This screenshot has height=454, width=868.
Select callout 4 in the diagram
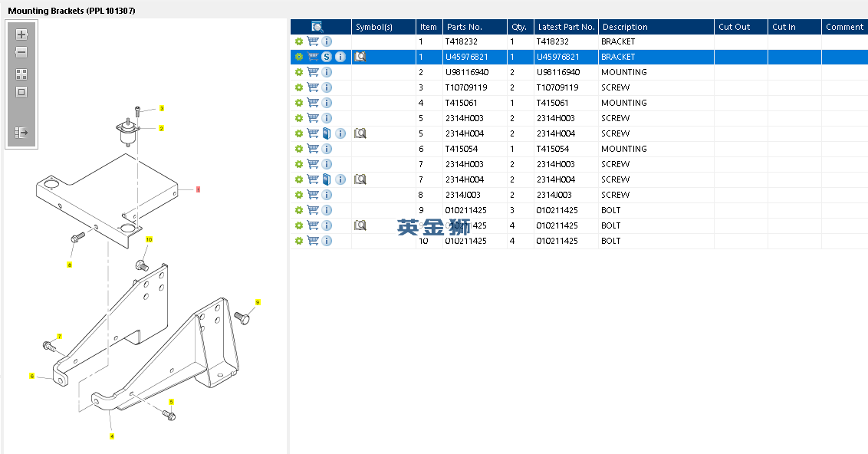coord(112,436)
